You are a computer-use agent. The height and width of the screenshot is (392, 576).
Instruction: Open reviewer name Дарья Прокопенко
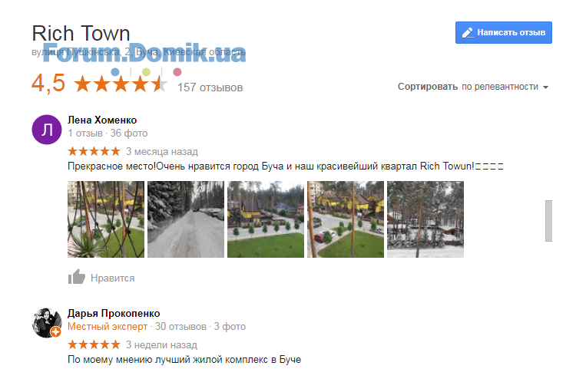click(114, 314)
